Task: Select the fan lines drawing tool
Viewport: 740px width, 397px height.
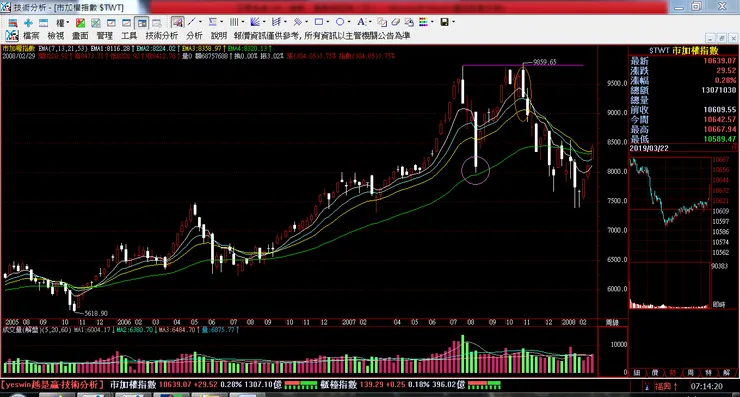Action: pyautogui.click(x=255, y=22)
